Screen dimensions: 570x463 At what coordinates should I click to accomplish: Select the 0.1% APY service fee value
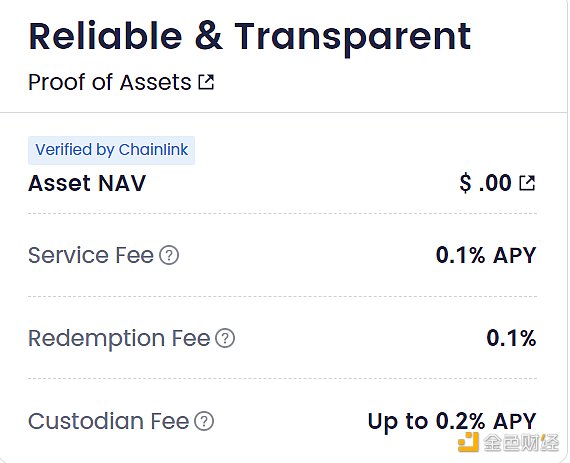(x=486, y=255)
